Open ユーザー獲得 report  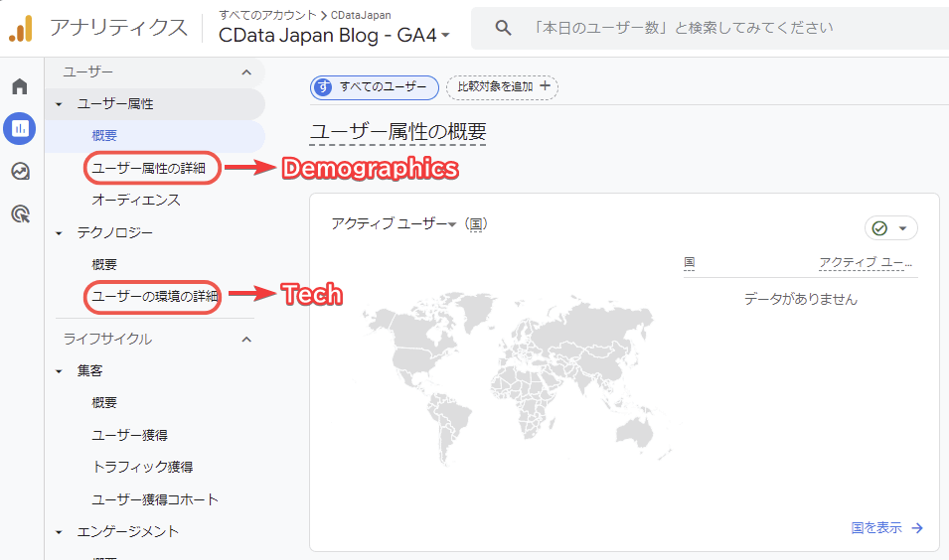pyautogui.click(x=129, y=435)
